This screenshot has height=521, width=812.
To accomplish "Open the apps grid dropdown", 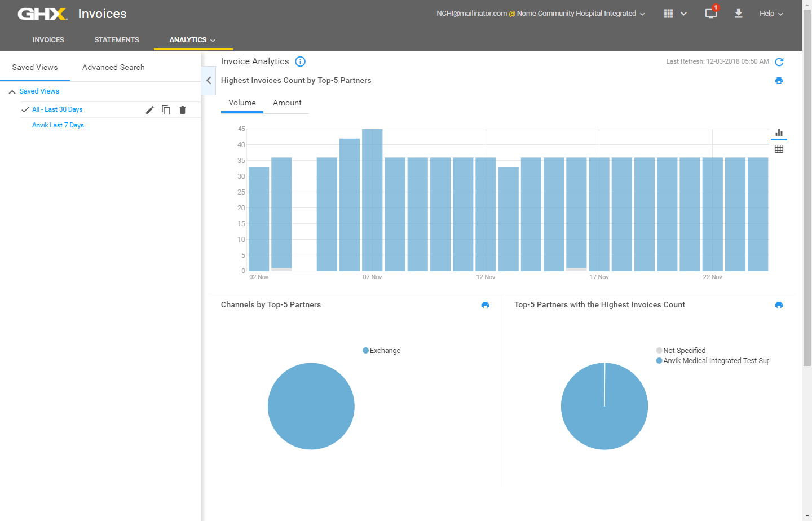I will point(675,14).
